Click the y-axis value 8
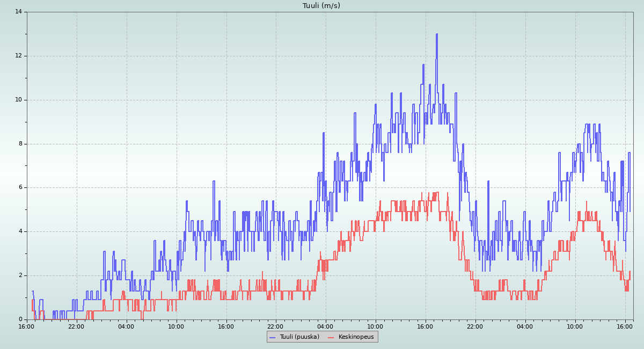Viewport: 644px width, 349px height. pos(20,144)
